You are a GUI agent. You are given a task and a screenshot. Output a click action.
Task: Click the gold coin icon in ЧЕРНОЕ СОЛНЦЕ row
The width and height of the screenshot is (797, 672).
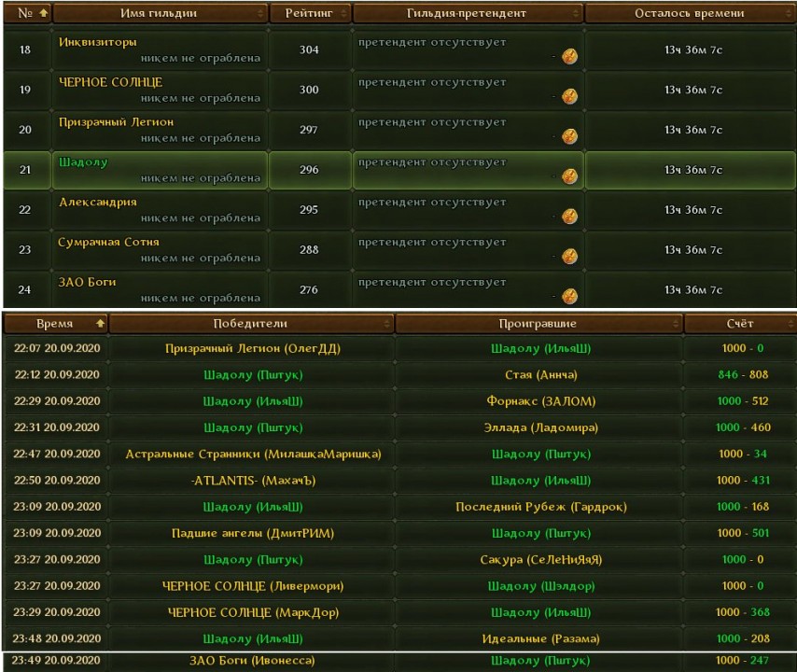569,96
